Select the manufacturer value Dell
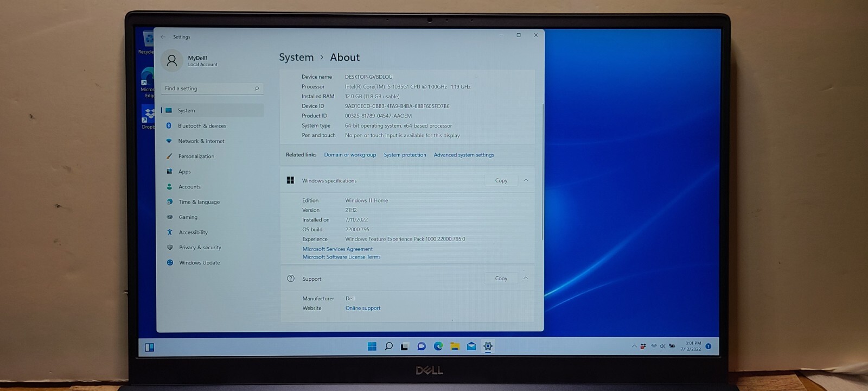The height and width of the screenshot is (391, 868). [x=350, y=299]
